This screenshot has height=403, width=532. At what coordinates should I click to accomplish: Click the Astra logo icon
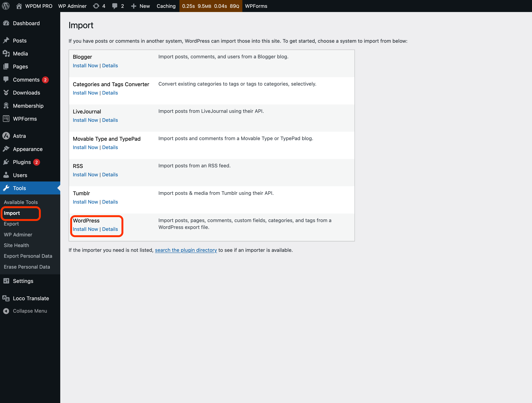6,136
